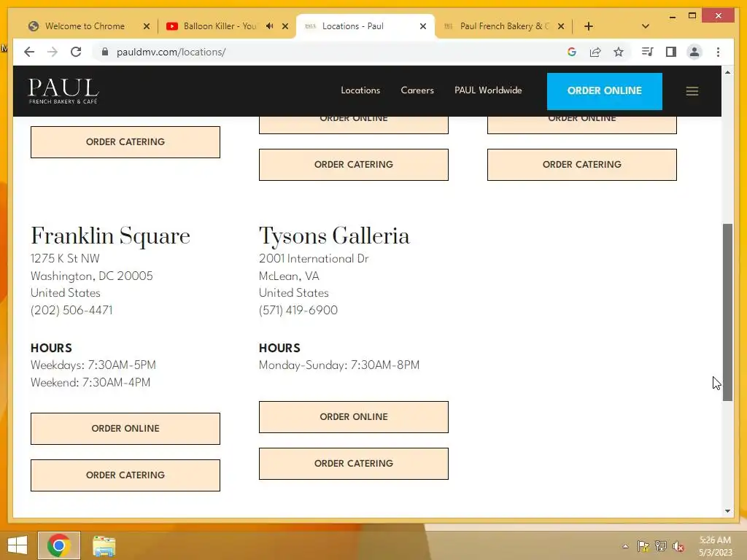This screenshot has width=747, height=560.
Task: Open the Careers nav link
Action: 417,90
